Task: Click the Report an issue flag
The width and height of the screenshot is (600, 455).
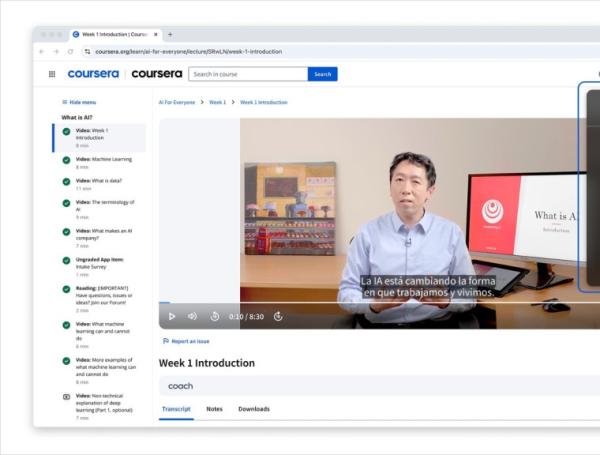Action: (165, 341)
